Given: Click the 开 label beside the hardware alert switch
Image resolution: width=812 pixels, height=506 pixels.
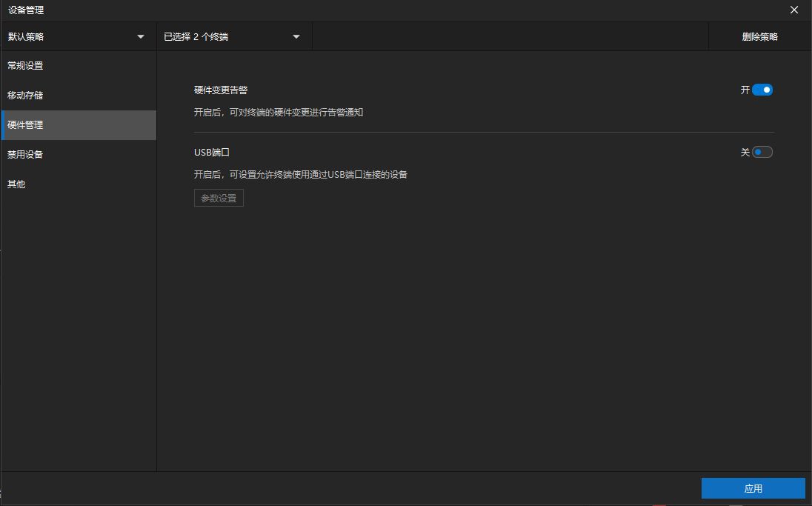Looking at the screenshot, I should pos(745,90).
